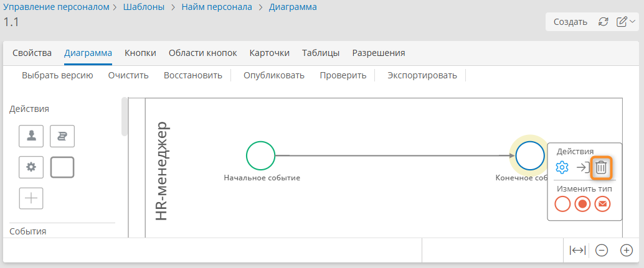Open the edit pencil dropdown
Viewport: 644px width, 268px height.
tap(626, 22)
